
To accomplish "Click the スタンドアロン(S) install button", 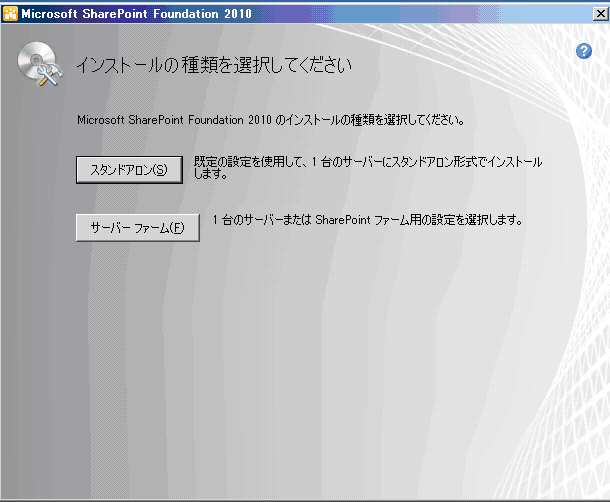I will click(x=129, y=170).
